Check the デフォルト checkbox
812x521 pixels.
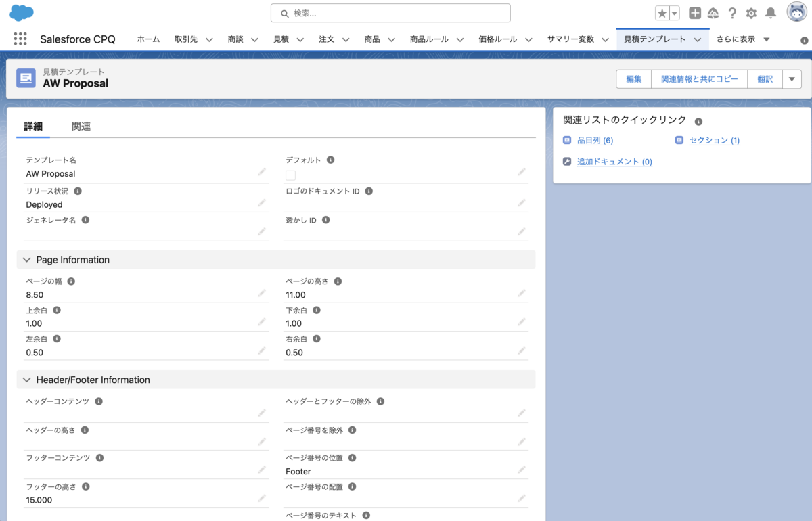290,175
